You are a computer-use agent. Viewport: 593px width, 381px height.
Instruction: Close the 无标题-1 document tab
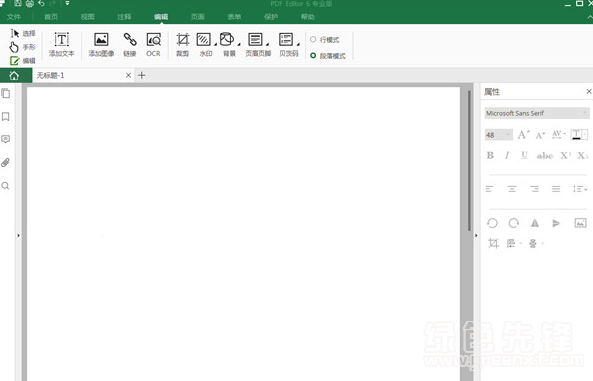128,75
